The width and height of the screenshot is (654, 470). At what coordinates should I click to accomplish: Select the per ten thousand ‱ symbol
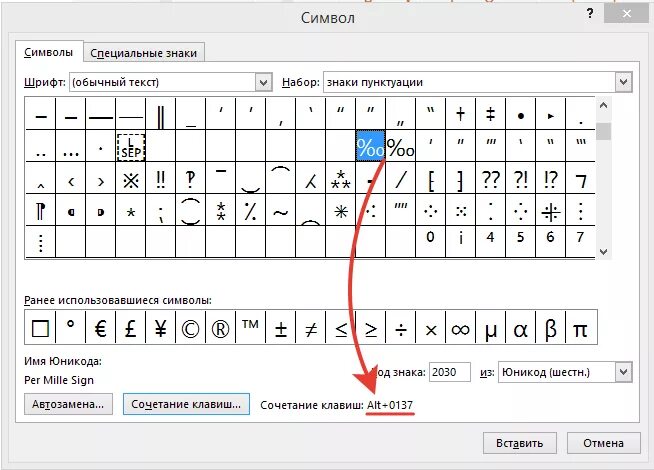400,146
